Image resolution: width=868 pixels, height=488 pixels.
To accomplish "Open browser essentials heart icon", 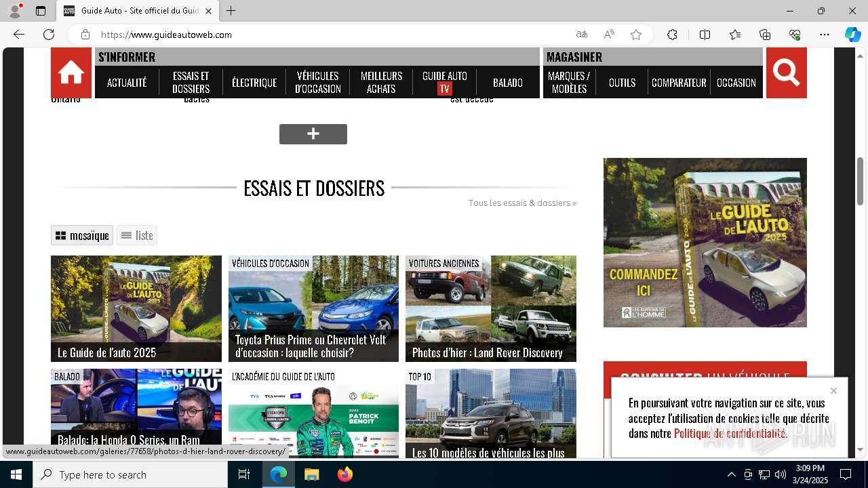I will click(x=795, y=35).
